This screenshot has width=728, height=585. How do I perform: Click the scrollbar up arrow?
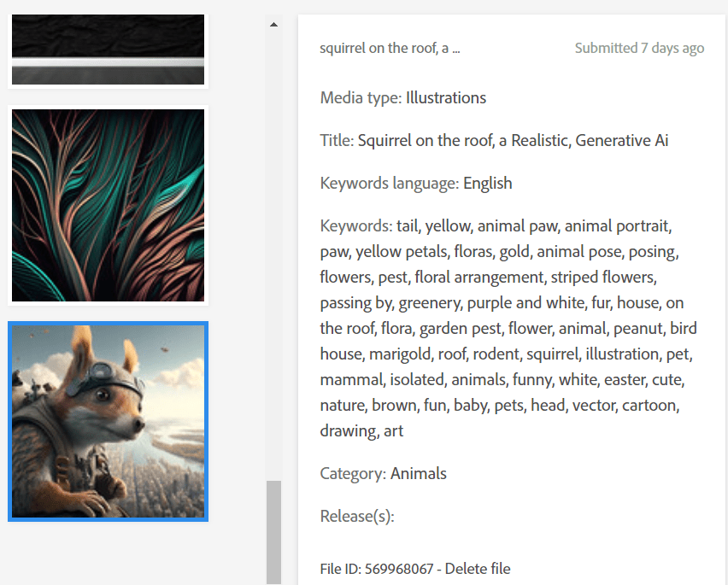(273, 25)
